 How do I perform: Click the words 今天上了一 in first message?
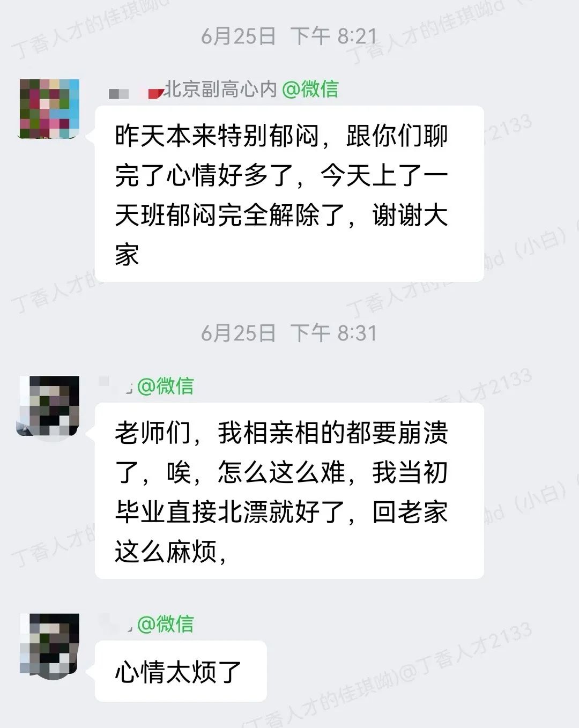(x=384, y=176)
